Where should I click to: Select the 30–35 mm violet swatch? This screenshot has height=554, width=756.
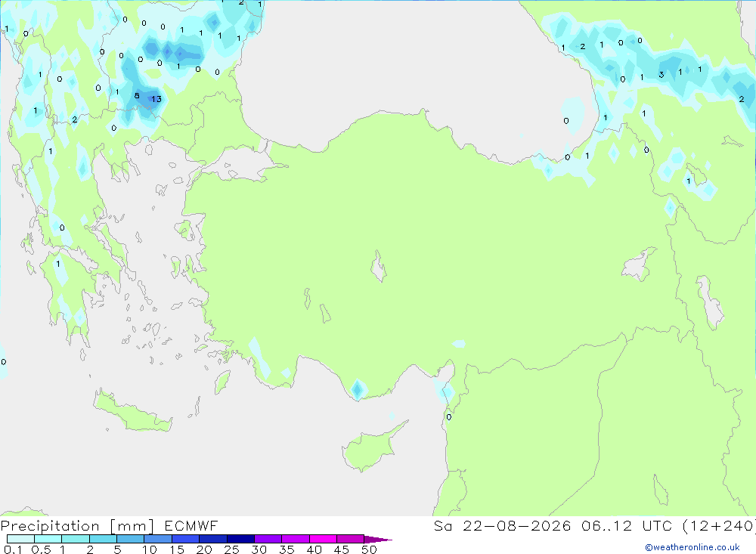[268, 539]
